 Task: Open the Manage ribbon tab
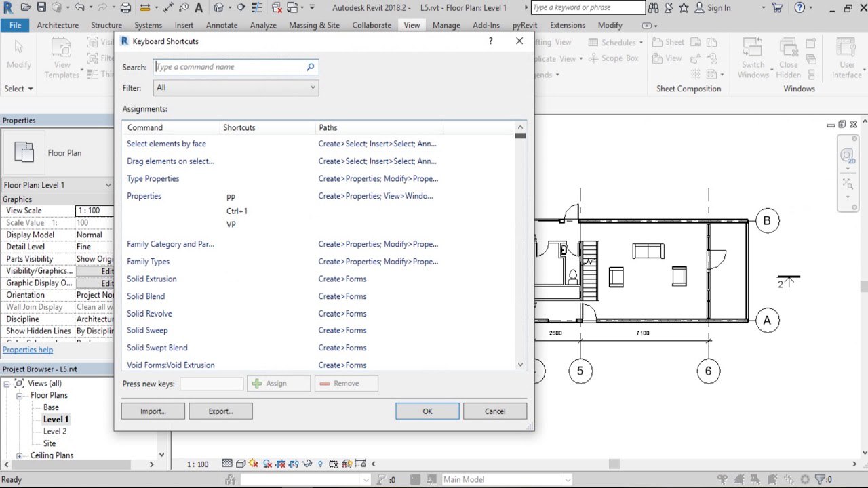(446, 25)
